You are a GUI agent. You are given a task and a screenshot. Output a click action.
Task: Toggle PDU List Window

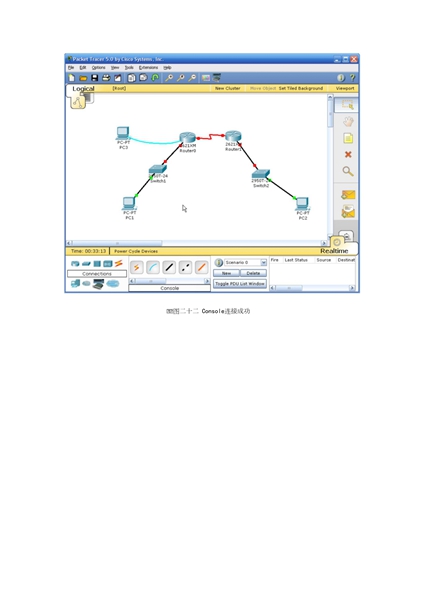pos(240,284)
